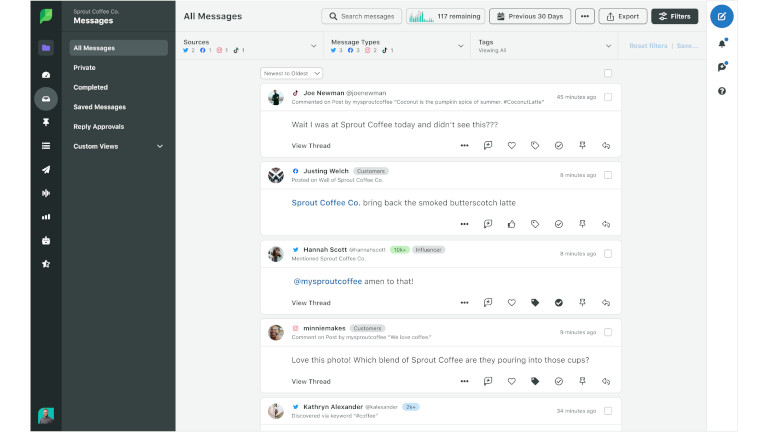The image size is (768, 432).
Task: Select the minniemakes message checkbox
Action: (x=608, y=332)
